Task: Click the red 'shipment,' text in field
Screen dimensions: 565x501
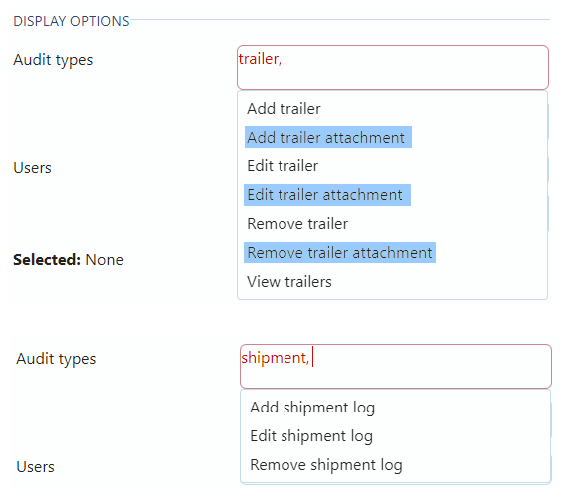Action: 275,358
